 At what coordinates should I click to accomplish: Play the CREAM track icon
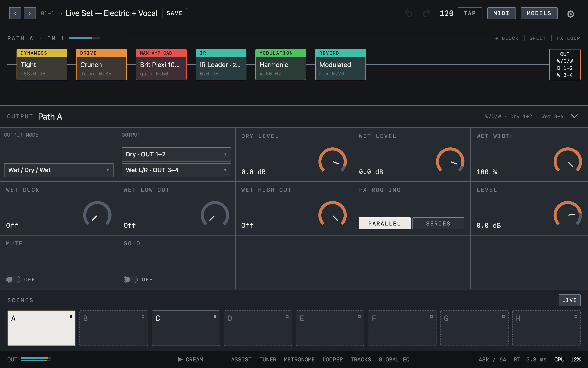click(180, 359)
